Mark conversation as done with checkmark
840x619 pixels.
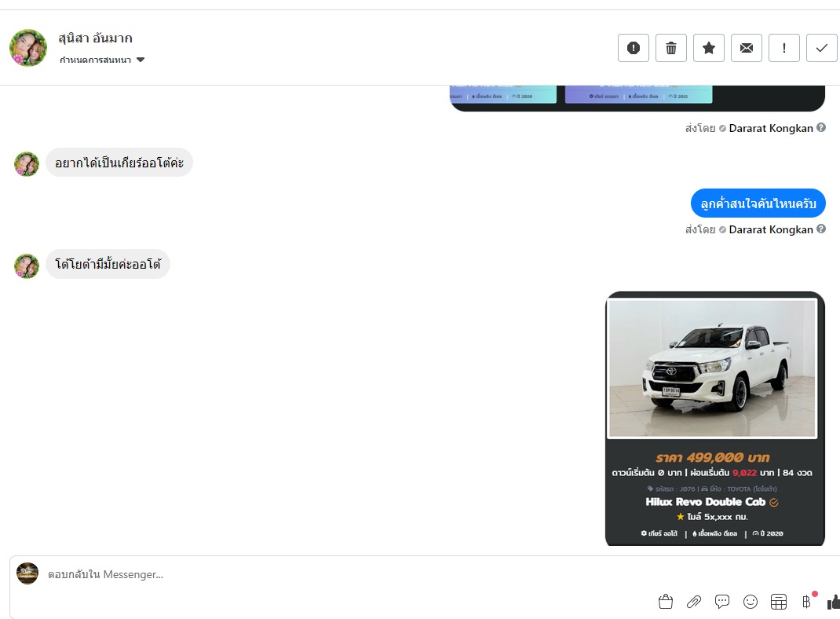822,48
